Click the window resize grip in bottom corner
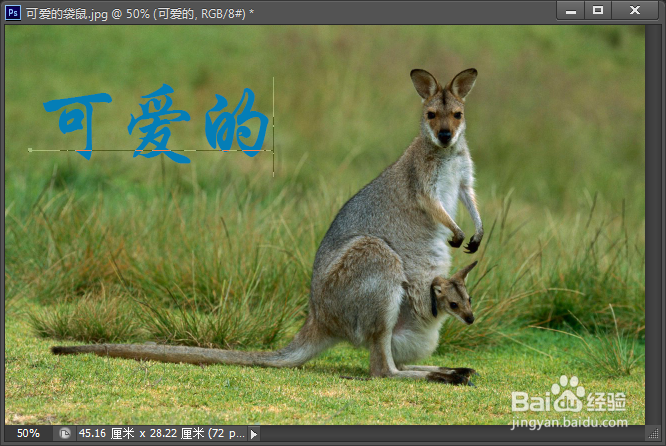The image size is (666, 446). 652,434
